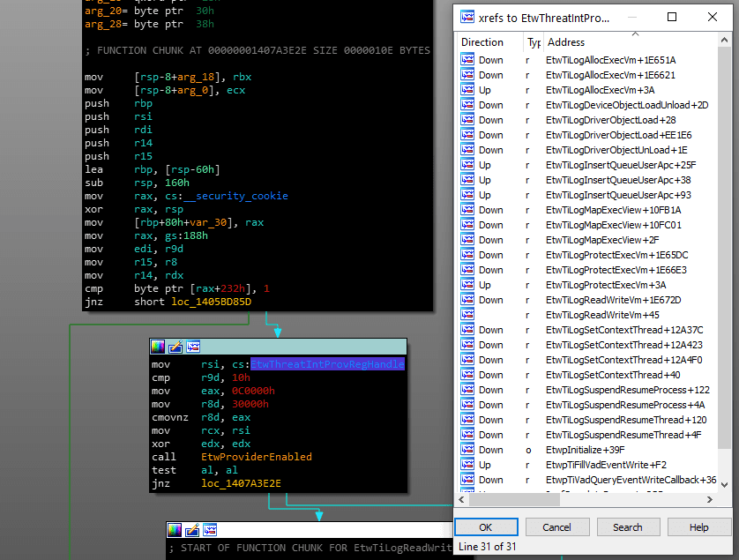Choose the EtwTiLogSuspendResumeThread+120 address

click(x=626, y=420)
